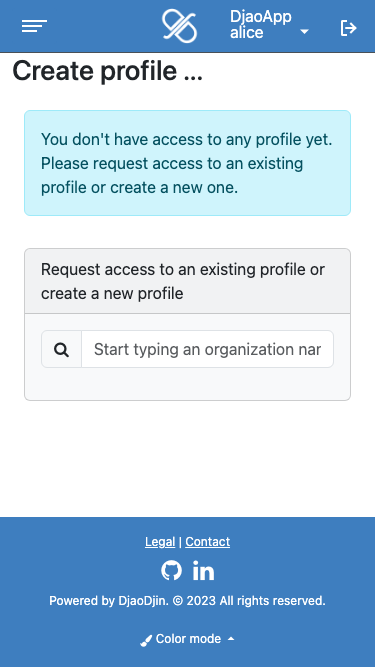This screenshot has height=667, width=375.
Task: Click the 'Request access to an existing profile' header
Action: click(x=188, y=281)
